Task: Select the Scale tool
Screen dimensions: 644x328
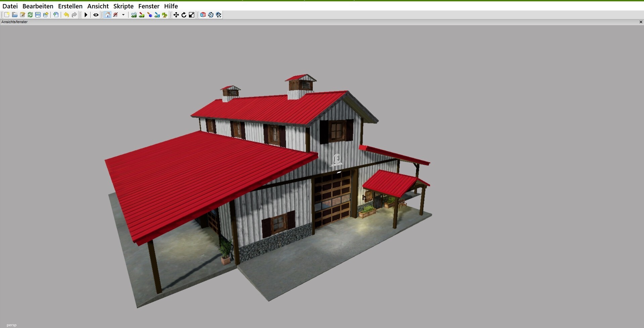Action: pos(192,15)
